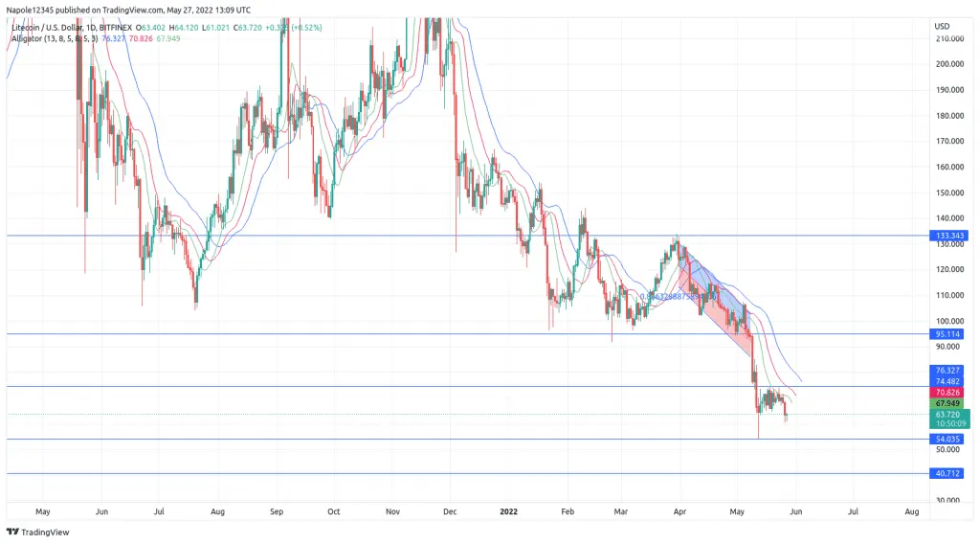Select the Litecoin / U.S. Dollar symbol title
Viewport: 980px width, 543px height.
click(47, 28)
